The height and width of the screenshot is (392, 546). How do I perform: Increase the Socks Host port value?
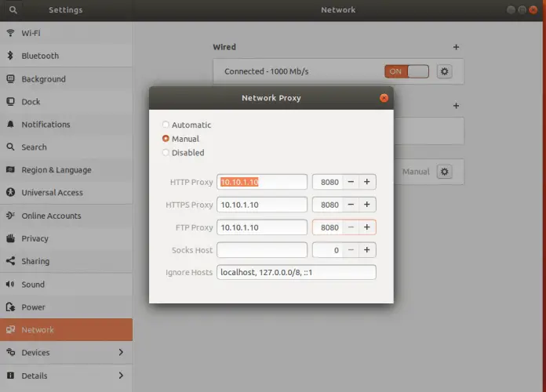click(x=366, y=250)
